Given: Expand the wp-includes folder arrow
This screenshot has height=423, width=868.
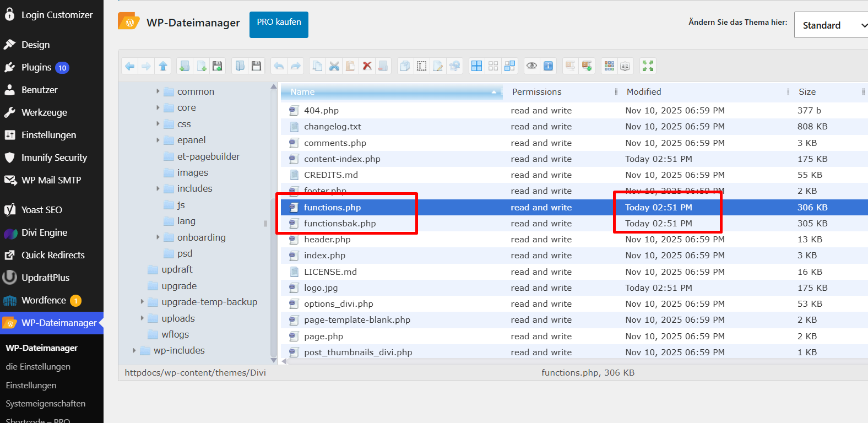Looking at the screenshot, I should coord(134,350).
